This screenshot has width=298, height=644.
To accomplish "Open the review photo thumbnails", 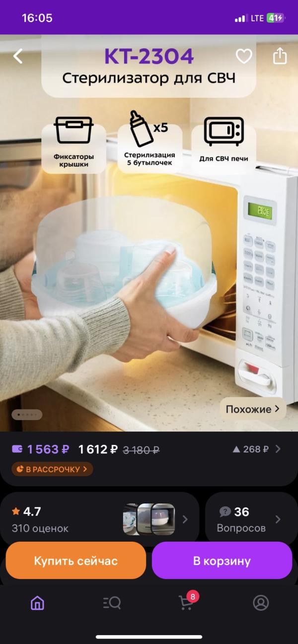I will click(x=149, y=519).
